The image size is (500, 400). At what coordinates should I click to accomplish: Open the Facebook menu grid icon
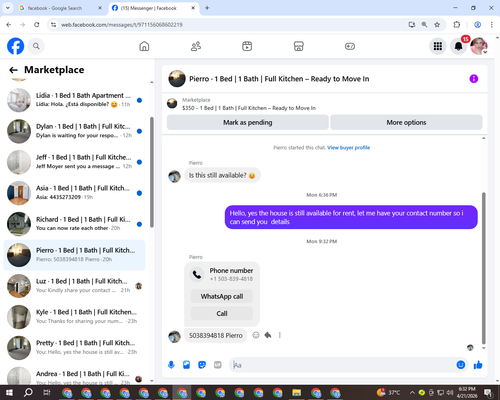(438, 46)
